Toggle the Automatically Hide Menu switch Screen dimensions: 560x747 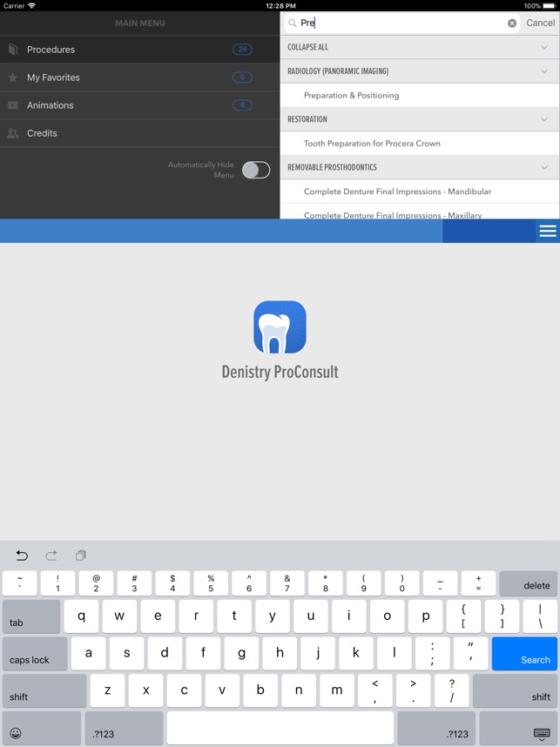click(x=256, y=170)
